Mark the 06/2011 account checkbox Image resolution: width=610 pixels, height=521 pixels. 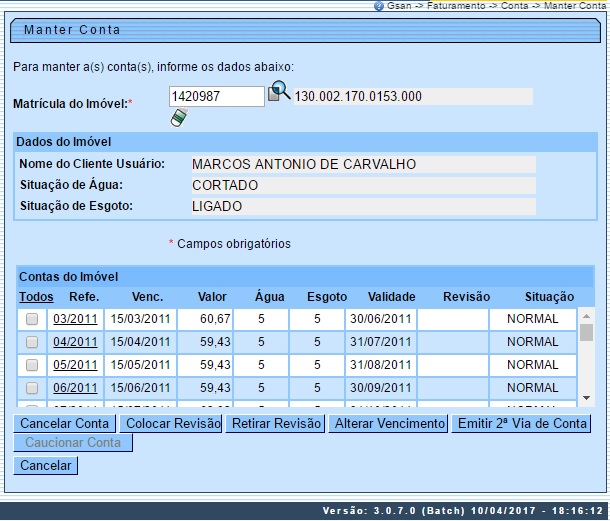click(x=32, y=388)
